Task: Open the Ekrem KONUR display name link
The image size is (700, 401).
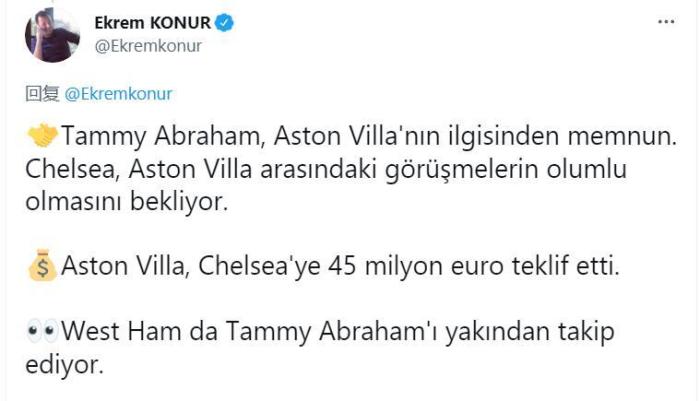Action: (156, 21)
